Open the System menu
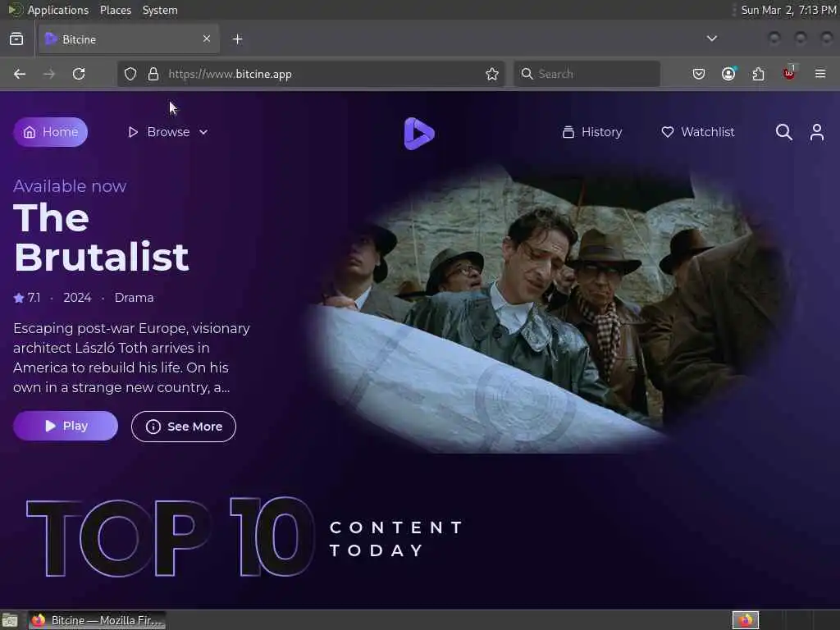Viewport: 840px width, 630px height. [160, 10]
